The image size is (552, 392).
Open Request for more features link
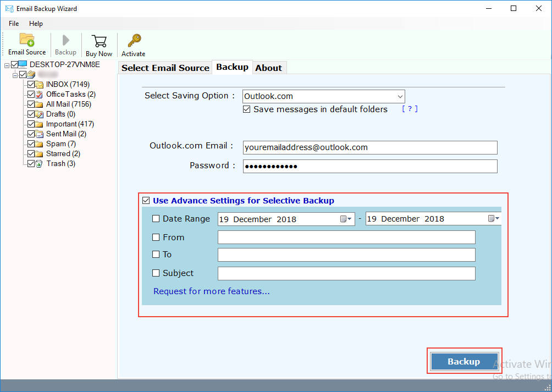212,291
